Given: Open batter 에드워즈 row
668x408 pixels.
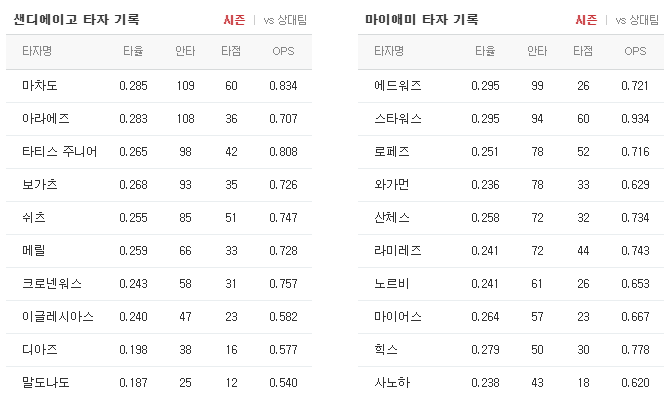Looking at the screenshot, I should (511, 86).
